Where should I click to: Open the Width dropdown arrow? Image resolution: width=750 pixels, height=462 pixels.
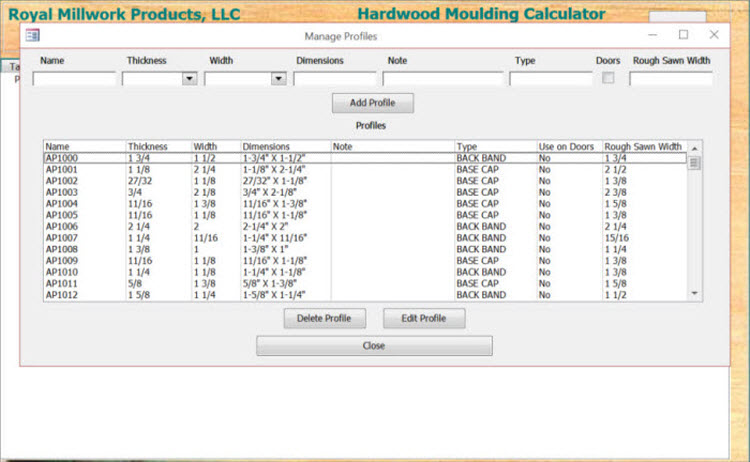278,78
